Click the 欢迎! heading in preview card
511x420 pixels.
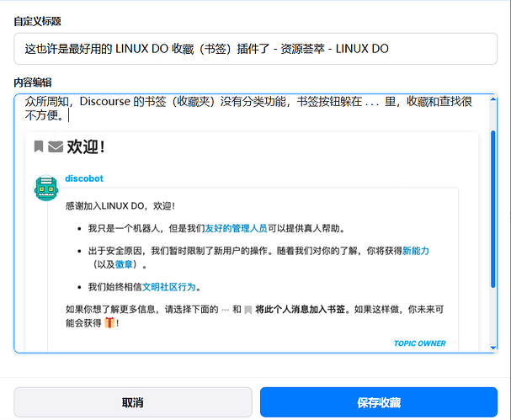(86, 146)
